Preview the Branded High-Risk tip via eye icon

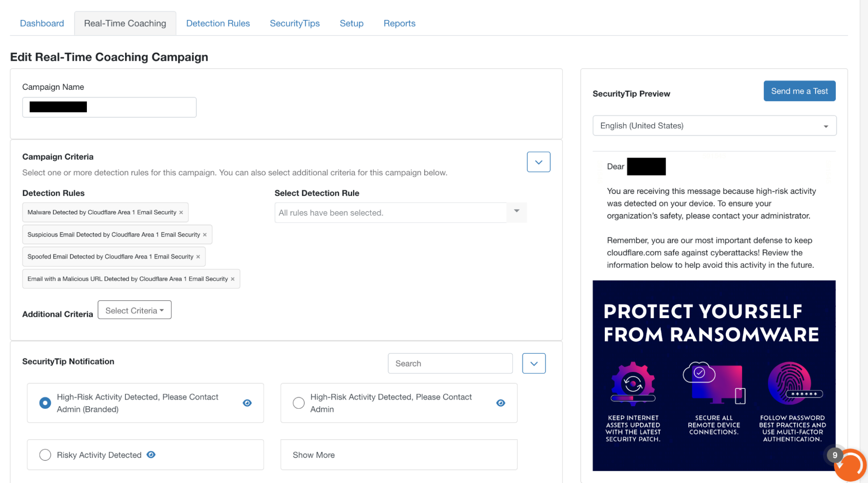coord(247,403)
